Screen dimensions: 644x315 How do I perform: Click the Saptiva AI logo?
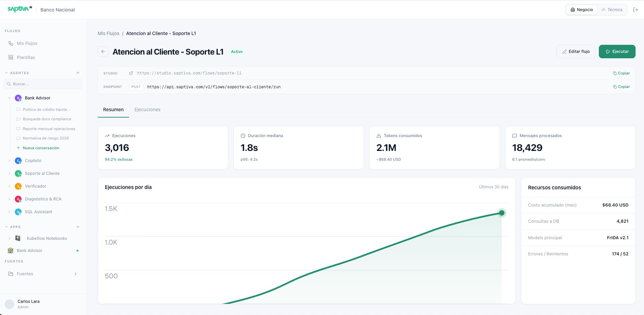pos(19,9)
